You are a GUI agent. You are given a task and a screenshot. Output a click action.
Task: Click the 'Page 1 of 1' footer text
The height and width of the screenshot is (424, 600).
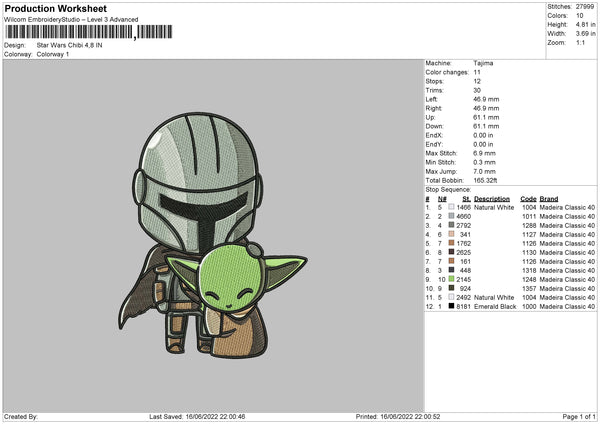pyautogui.click(x=579, y=416)
